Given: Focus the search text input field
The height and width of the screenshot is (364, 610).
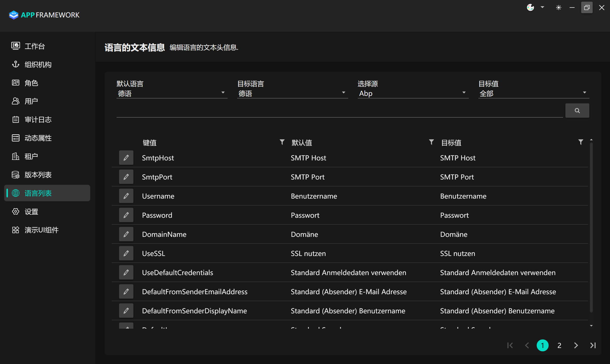Looking at the screenshot, I should (339, 111).
